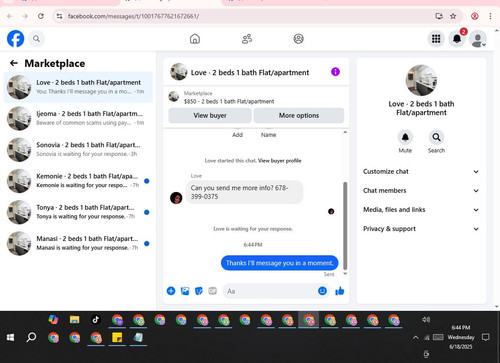Click the browser address bar URL
This screenshot has width=500, height=363.
tap(133, 16)
